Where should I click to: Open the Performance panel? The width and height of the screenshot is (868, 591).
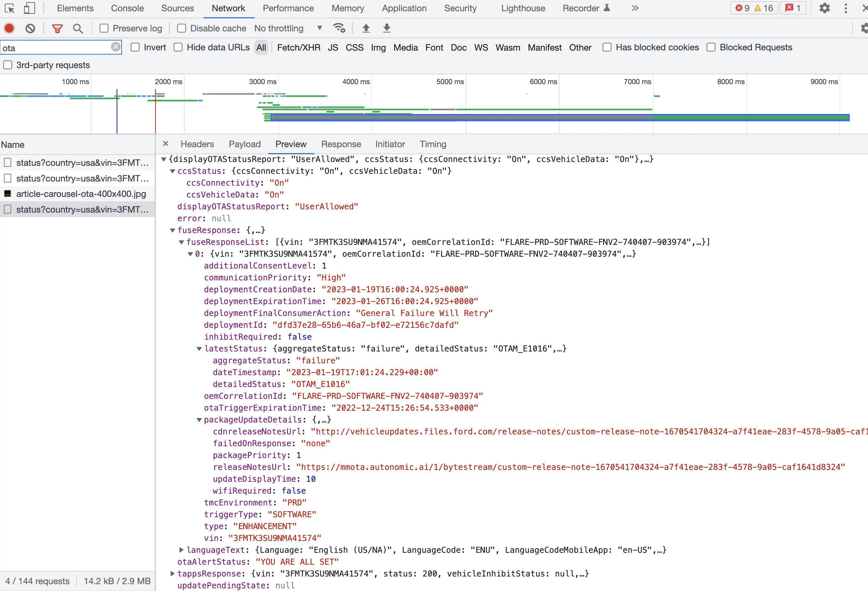tap(288, 8)
